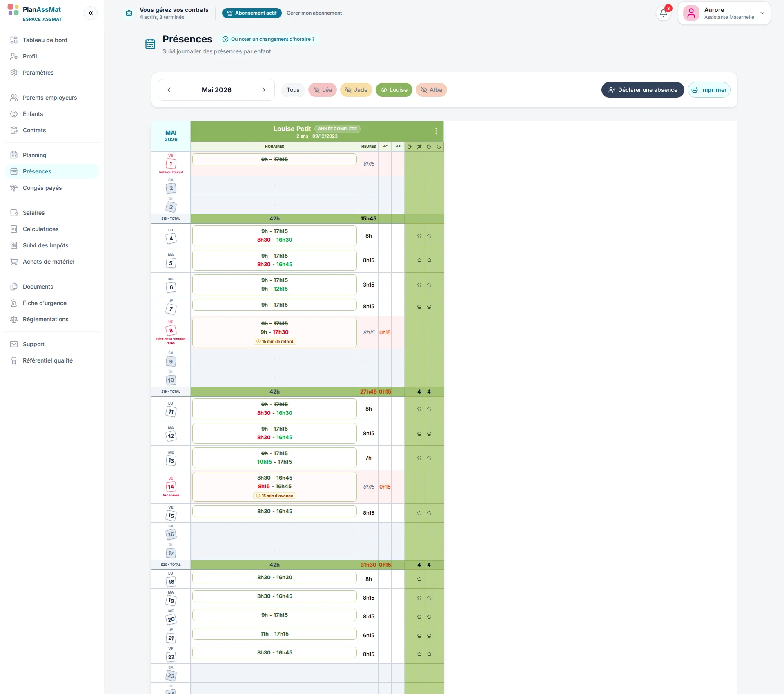Show Alba's presence column

point(431,90)
